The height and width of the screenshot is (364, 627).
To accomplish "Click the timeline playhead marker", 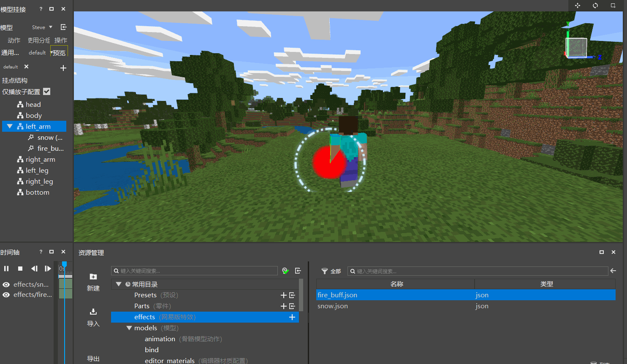I will click(x=64, y=264).
